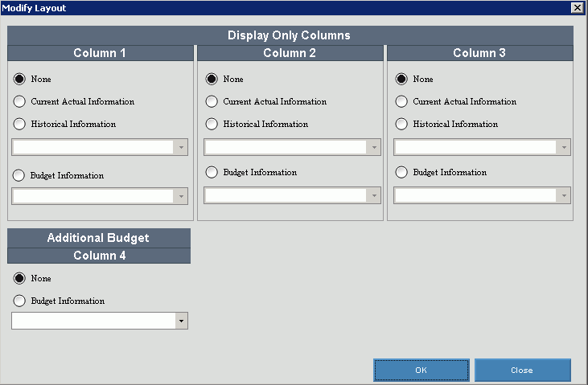Choose Historical Information in Column 2
The height and width of the screenshot is (385, 588).
coord(212,124)
